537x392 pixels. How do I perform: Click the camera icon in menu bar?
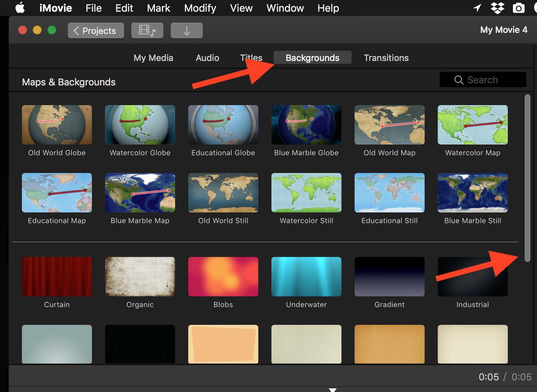click(518, 8)
